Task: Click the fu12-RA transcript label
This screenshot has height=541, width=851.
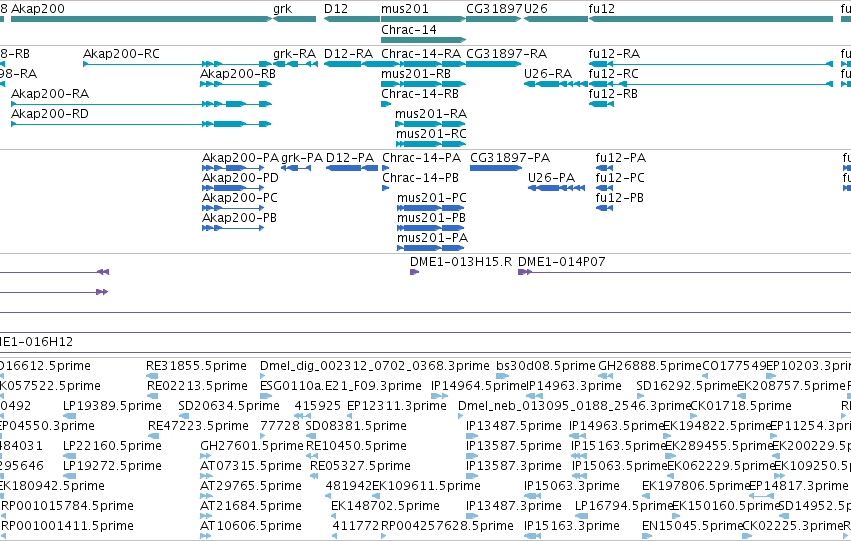Action: point(614,54)
